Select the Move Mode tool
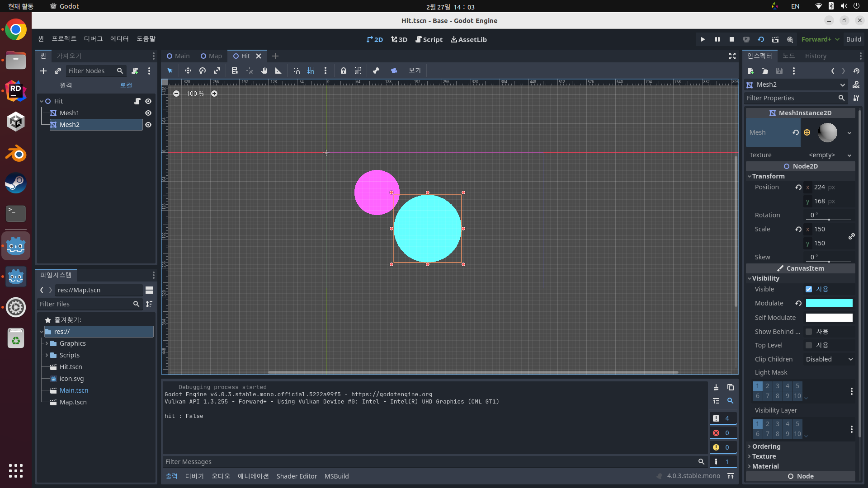 pos(188,70)
